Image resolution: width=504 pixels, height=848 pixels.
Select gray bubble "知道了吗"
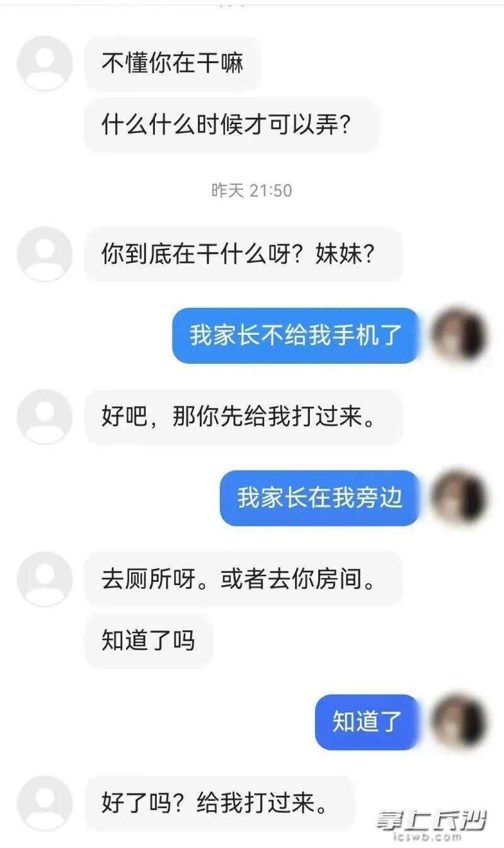(148, 641)
